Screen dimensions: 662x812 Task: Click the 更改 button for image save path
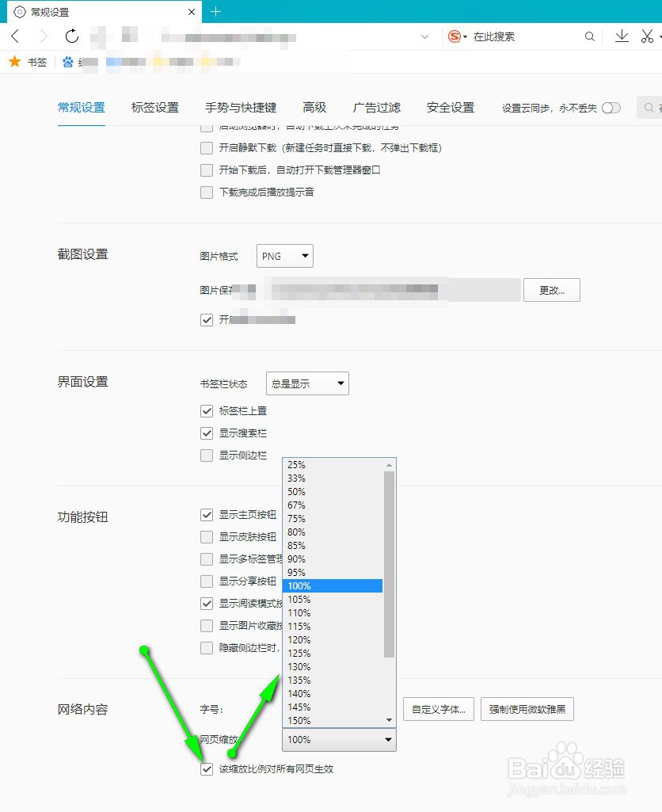[x=552, y=290]
